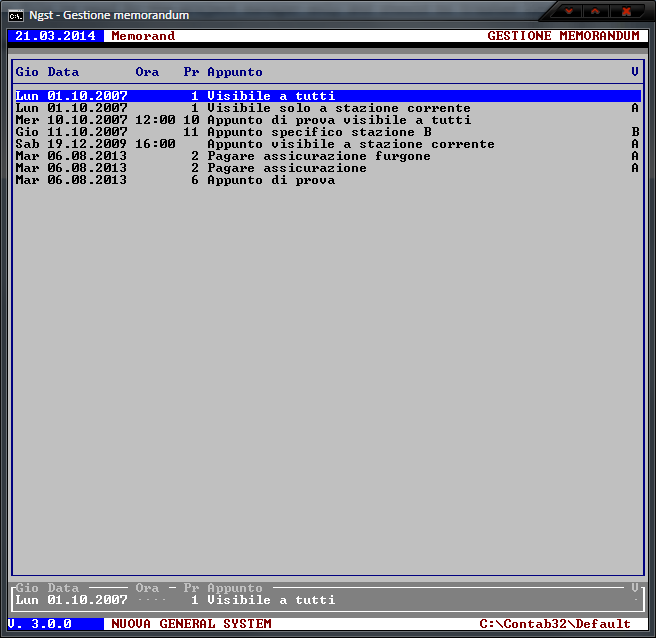Highlight the last row "Appunto di prova"
Viewport: 656px width, 638px height.
pos(270,180)
